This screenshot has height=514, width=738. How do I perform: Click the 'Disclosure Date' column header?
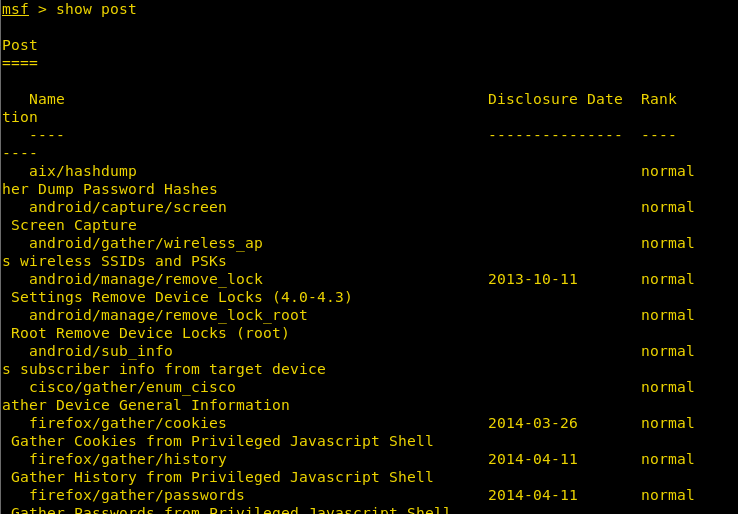pos(555,99)
